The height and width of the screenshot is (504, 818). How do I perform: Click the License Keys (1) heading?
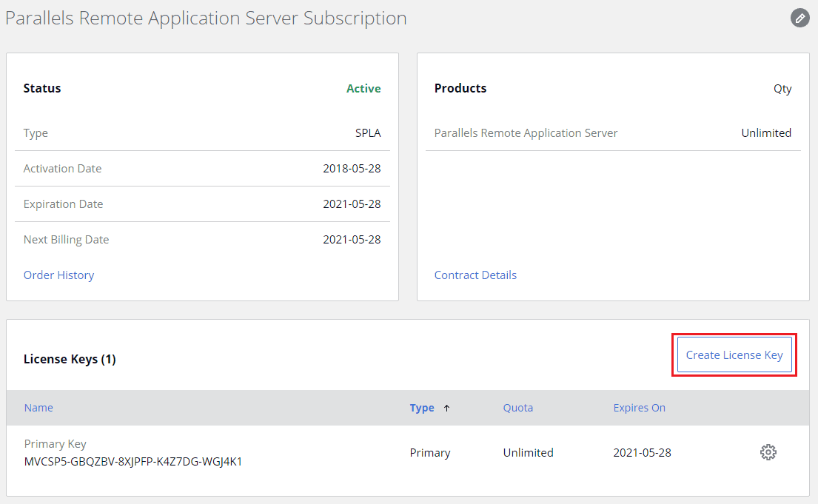pyautogui.click(x=70, y=359)
